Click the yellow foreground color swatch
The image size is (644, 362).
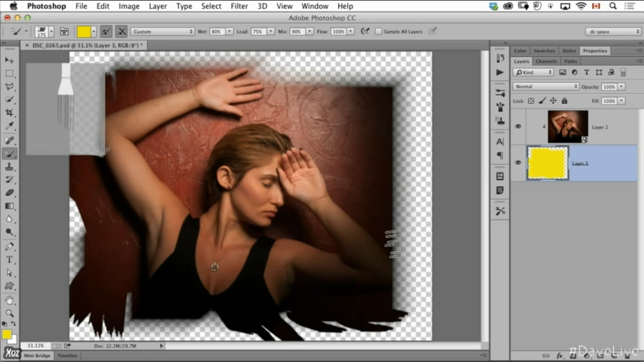point(7,334)
